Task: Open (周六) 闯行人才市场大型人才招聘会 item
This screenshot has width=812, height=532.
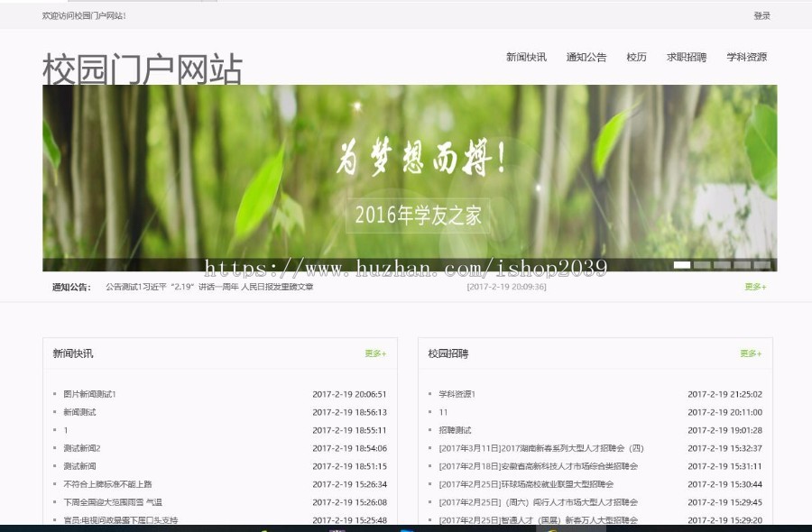Action: pos(538,502)
